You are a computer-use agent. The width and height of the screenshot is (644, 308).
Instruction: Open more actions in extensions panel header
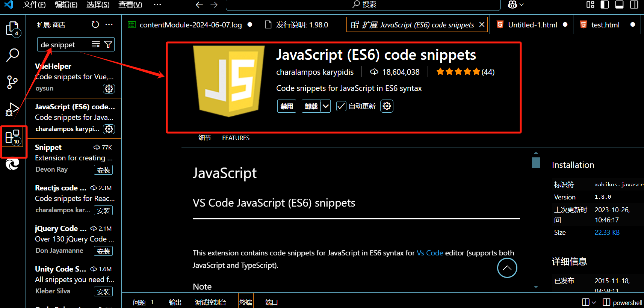click(109, 24)
